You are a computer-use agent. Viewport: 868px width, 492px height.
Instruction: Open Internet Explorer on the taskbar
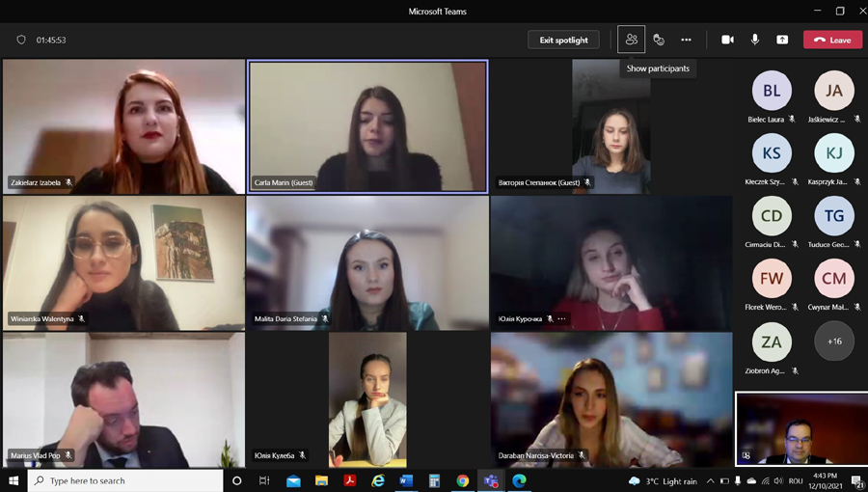[x=378, y=480]
